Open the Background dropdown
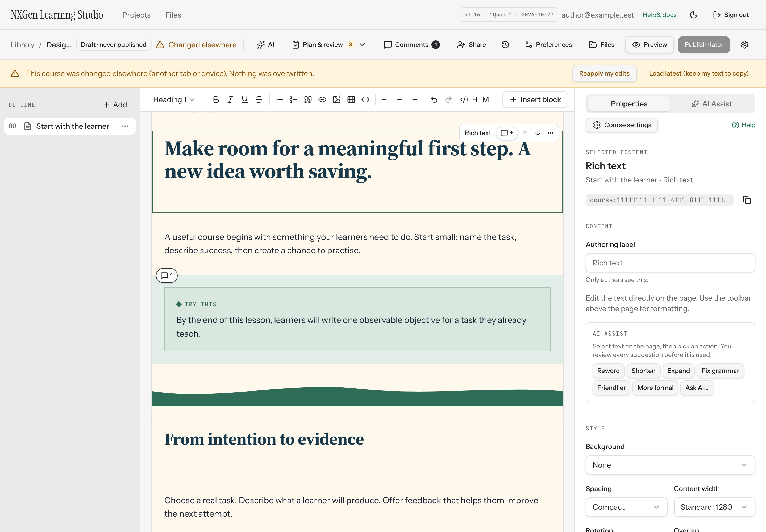 [670, 465]
